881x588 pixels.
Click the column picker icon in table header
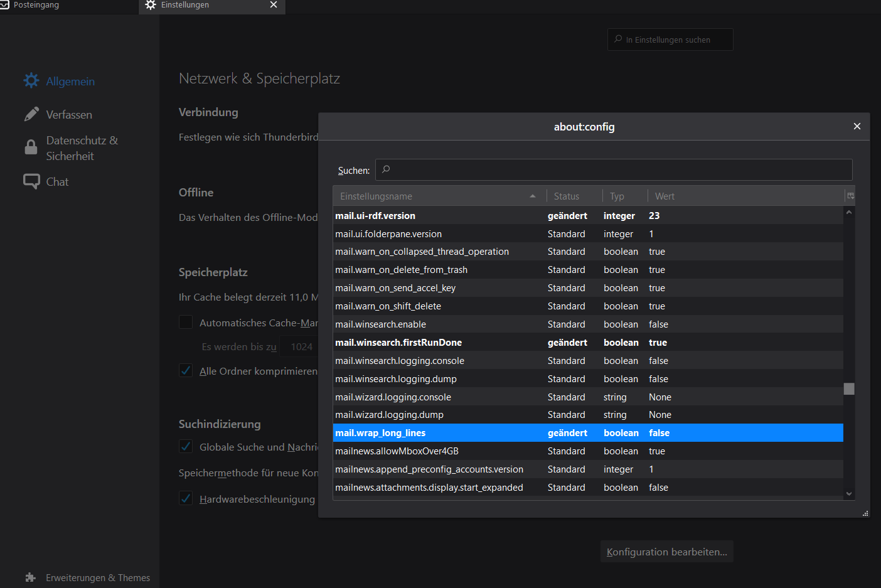(850, 196)
